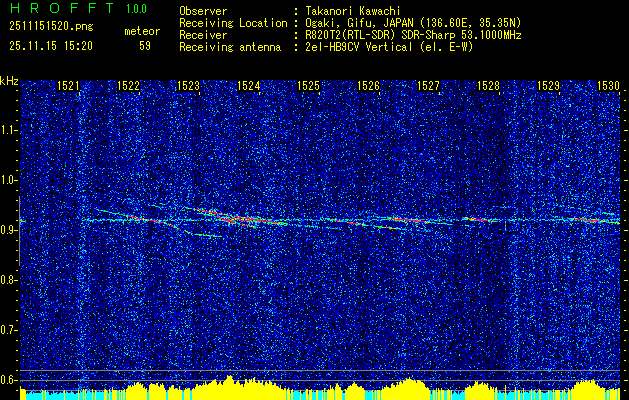
Task: Click the 1523 time marker
Action: (x=188, y=85)
